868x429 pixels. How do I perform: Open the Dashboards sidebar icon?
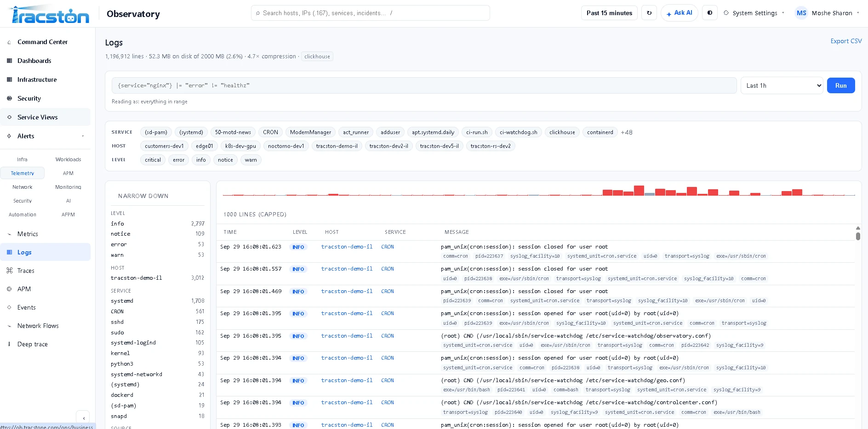[x=9, y=61]
